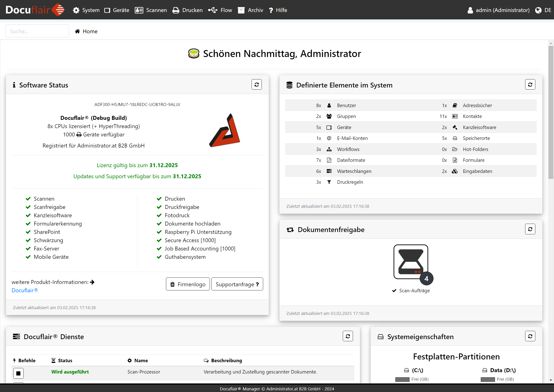Click the Docuflair Dienste refresh icon
The height and width of the screenshot is (392, 554).
348,336
